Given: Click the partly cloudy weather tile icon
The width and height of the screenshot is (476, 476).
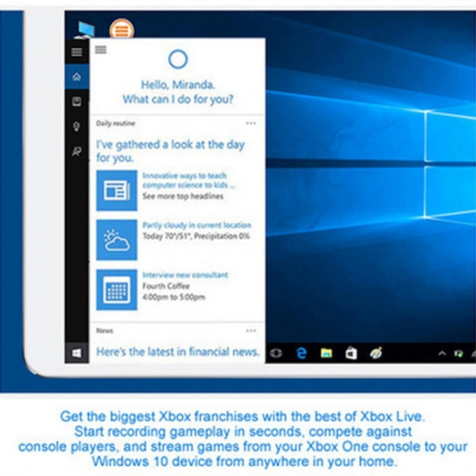Looking at the screenshot, I should [117, 240].
